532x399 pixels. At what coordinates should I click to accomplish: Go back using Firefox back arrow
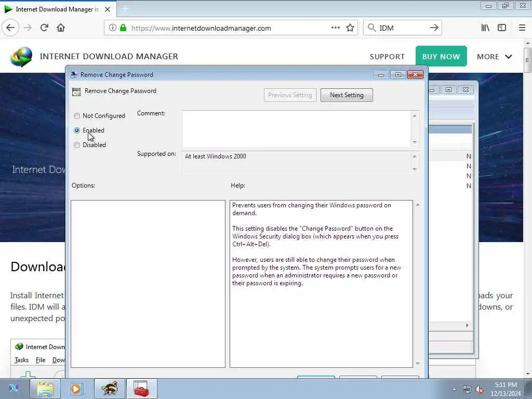tap(10, 28)
